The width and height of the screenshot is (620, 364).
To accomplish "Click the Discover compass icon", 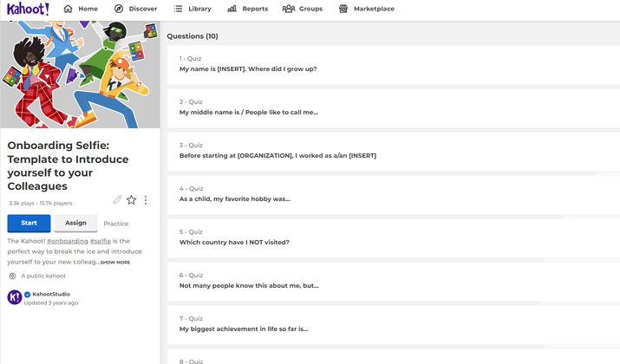I will click(x=119, y=9).
